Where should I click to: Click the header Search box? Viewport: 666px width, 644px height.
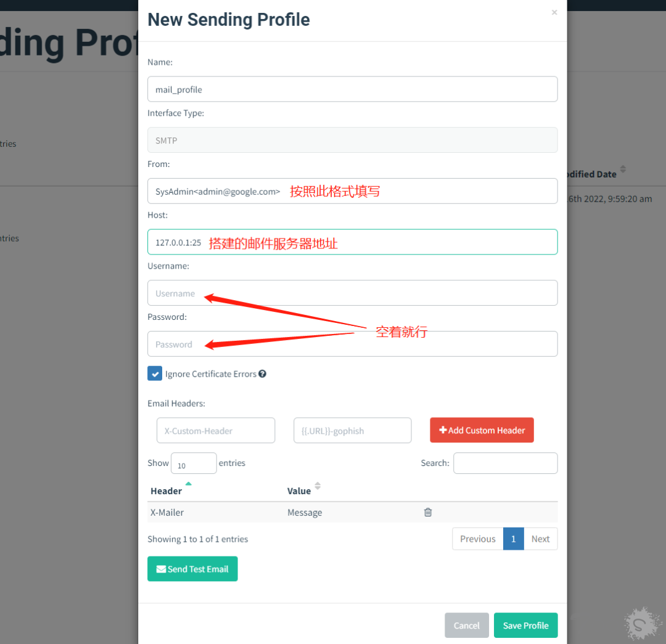coord(506,463)
